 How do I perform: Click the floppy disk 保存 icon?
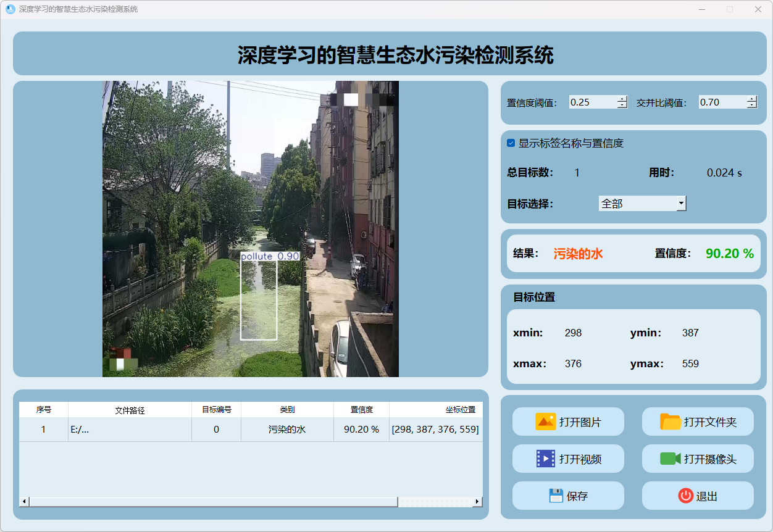pos(556,496)
